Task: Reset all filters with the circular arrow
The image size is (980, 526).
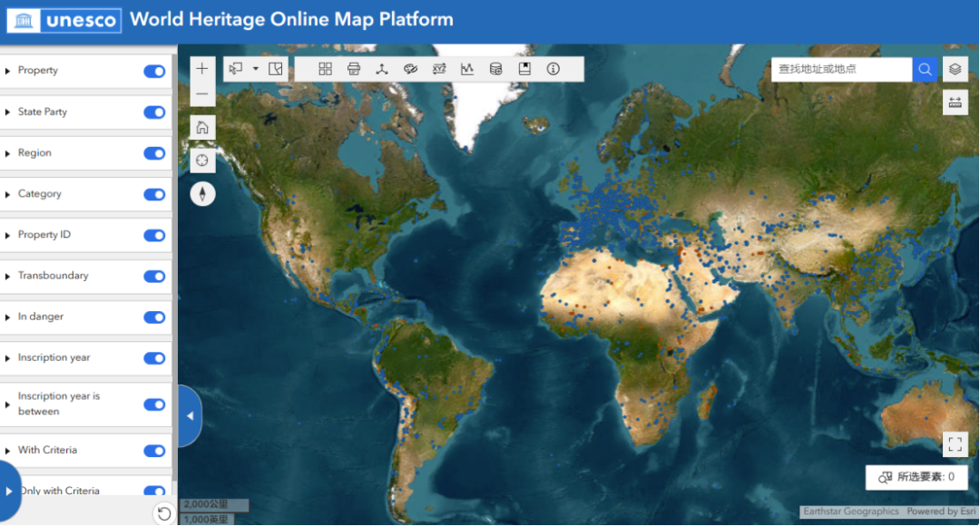Action: (x=163, y=513)
